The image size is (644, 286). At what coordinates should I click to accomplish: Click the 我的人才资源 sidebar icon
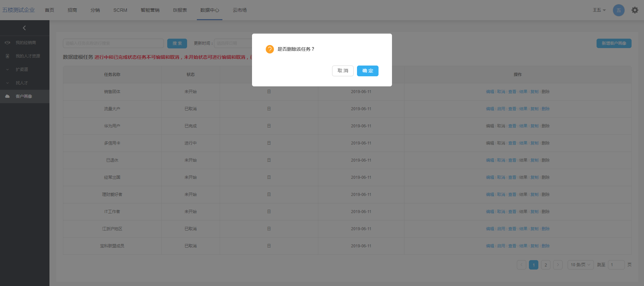[7, 56]
